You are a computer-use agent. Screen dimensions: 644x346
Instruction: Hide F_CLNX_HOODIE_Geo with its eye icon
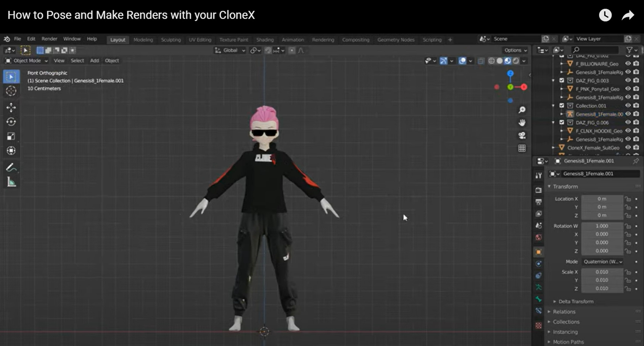628,131
